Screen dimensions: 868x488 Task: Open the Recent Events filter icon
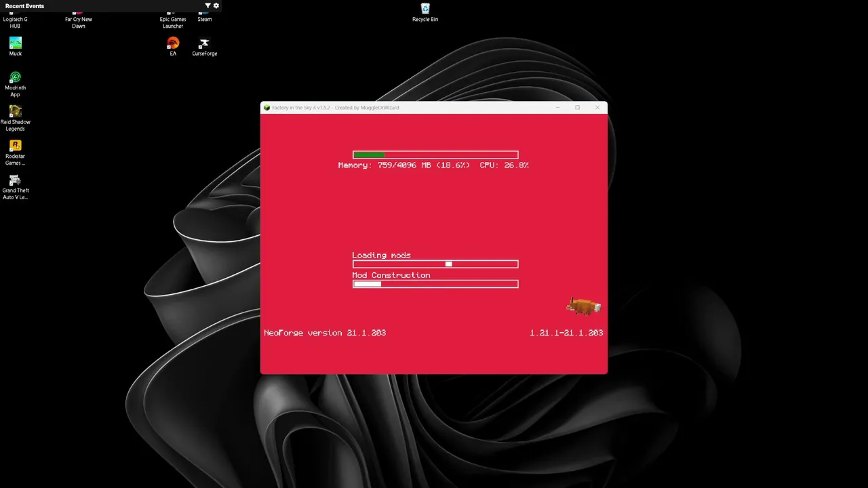coord(208,5)
